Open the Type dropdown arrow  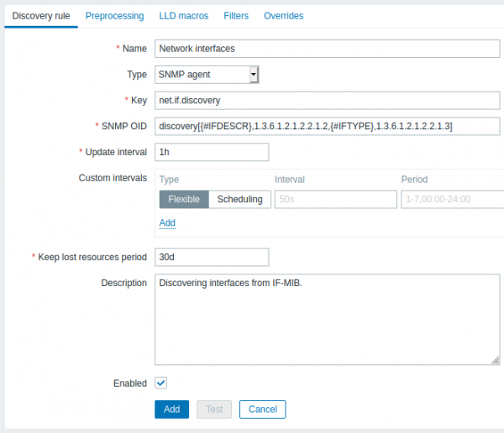click(x=254, y=75)
